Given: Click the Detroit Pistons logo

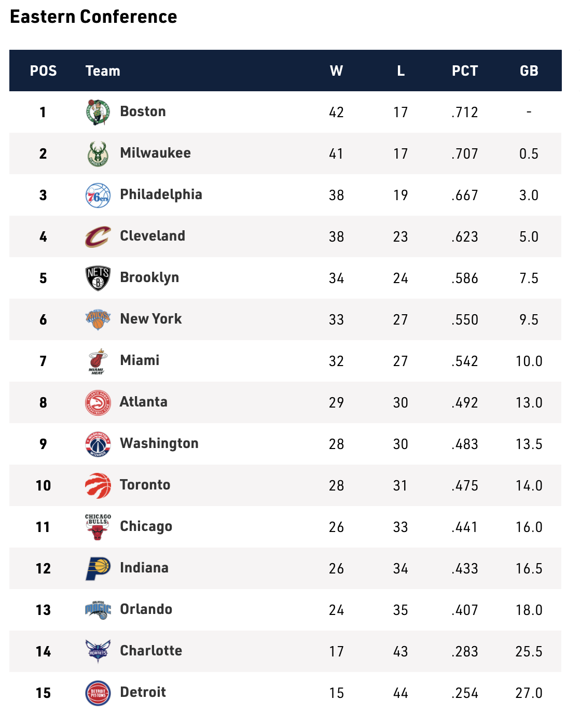Looking at the screenshot, I should point(98,693).
